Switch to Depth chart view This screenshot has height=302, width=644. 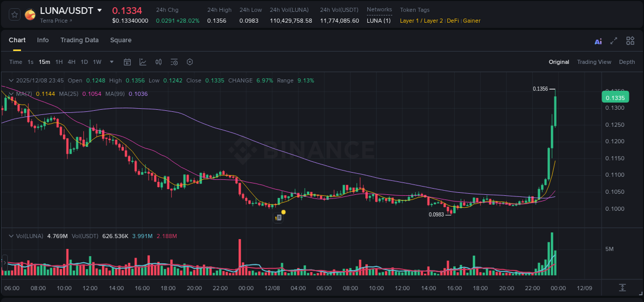(626, 62)
